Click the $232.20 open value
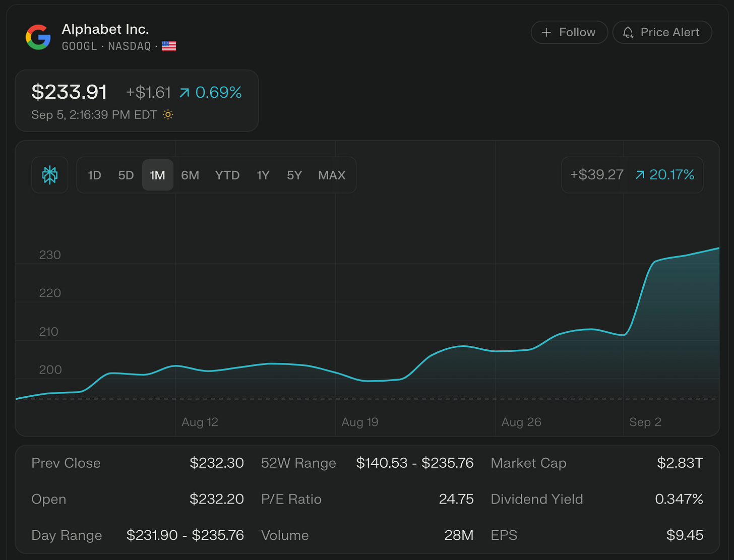The height and width of the screenshot is (560, 734). click(x=217, y=500)
